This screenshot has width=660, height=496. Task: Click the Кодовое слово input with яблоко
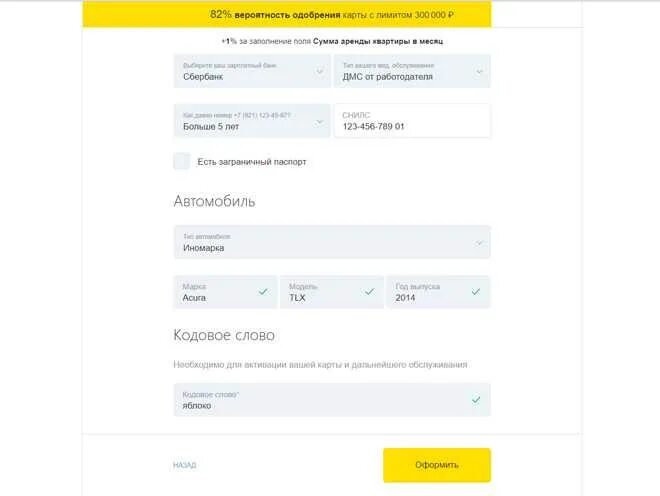(x=332, y=400)
